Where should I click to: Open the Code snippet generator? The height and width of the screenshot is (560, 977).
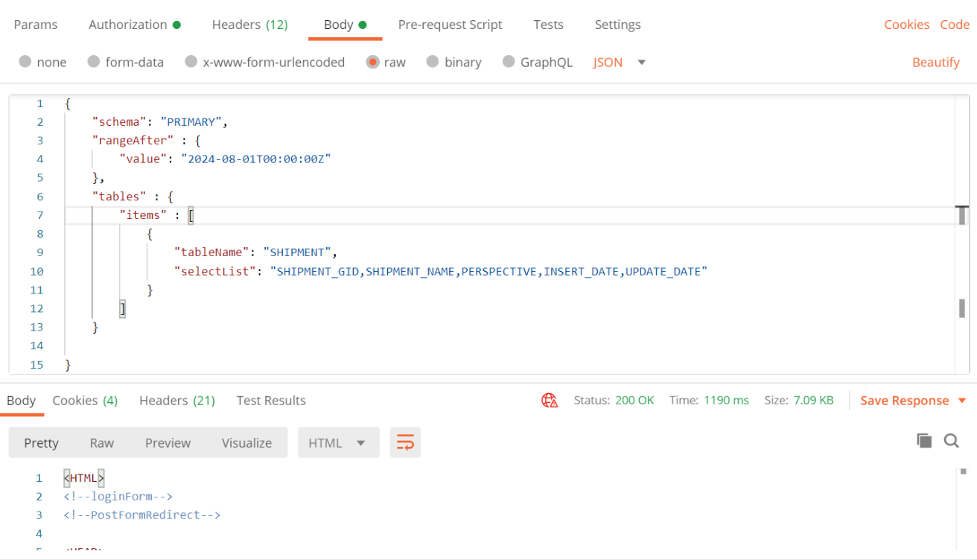[x=955, y=24]
